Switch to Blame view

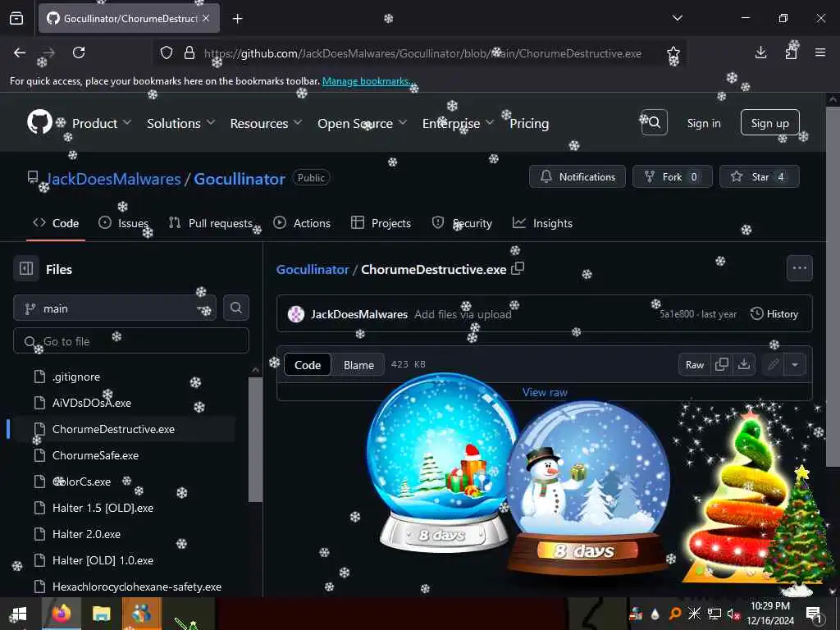point(358,365)
